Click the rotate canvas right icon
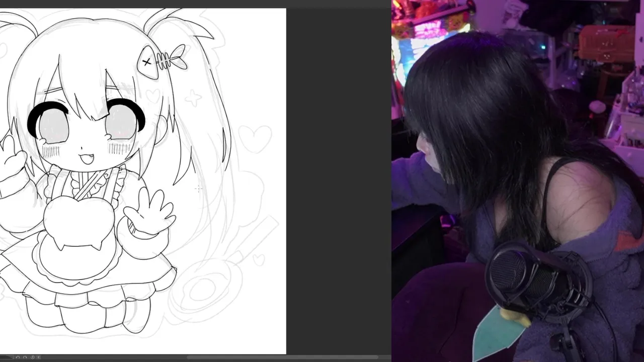Viewport: 644px width, 362px height. pyautogui.click(x=25, y=357)
